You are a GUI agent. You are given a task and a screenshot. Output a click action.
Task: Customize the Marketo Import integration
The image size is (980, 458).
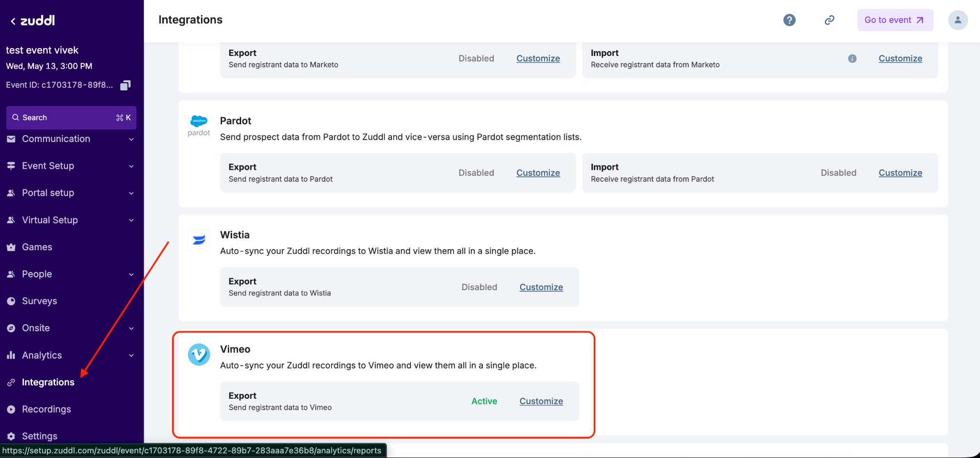900,58
